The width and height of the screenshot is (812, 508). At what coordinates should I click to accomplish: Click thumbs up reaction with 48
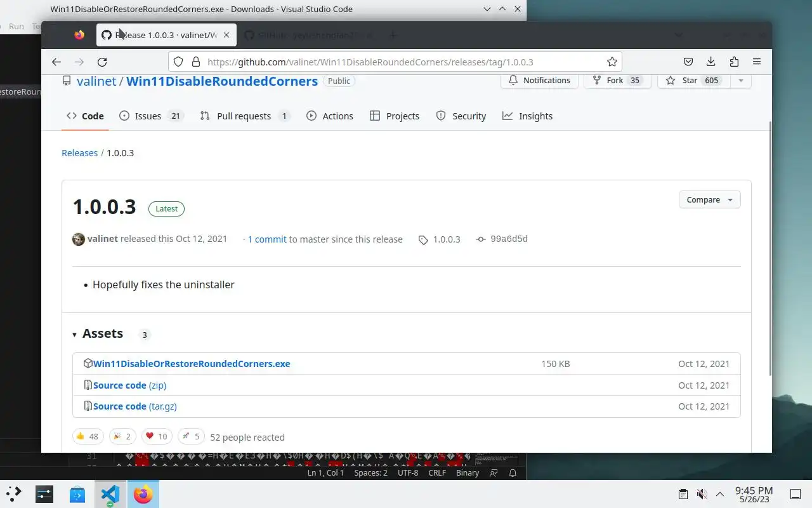point(88,436)
